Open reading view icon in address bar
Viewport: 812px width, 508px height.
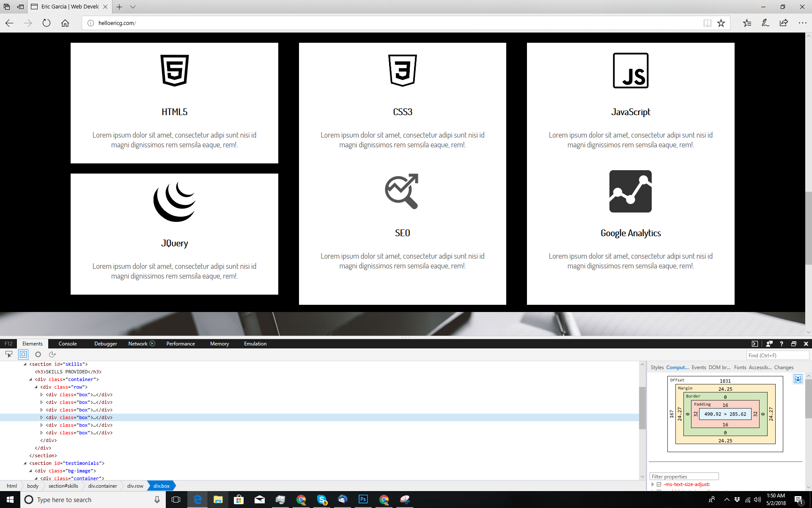[x=707, y=23]
